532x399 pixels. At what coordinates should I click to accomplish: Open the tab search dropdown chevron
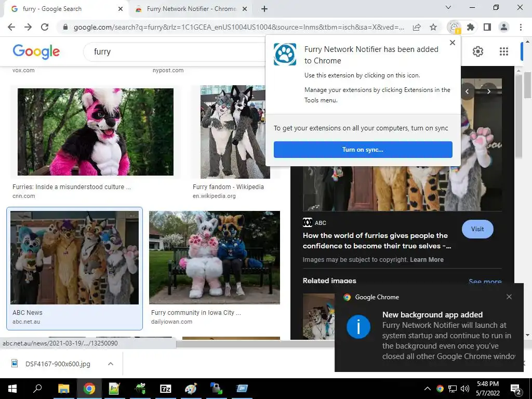448,7
